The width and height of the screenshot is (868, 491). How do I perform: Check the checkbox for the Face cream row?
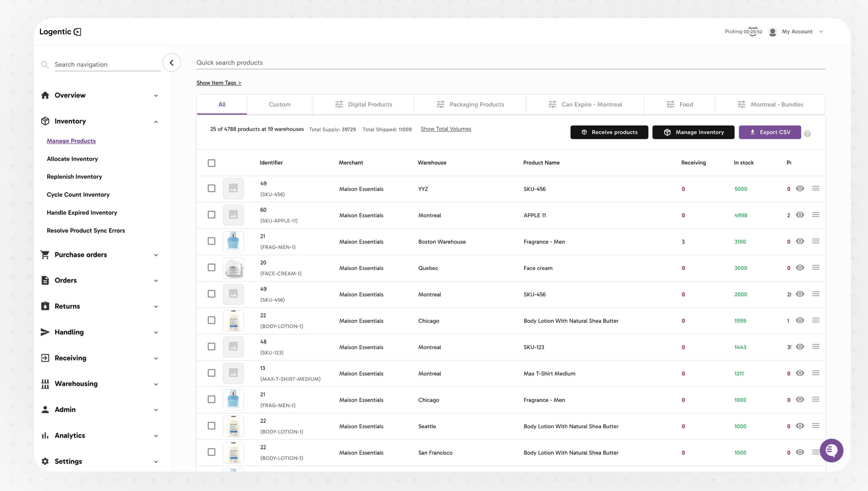[212, 267]
